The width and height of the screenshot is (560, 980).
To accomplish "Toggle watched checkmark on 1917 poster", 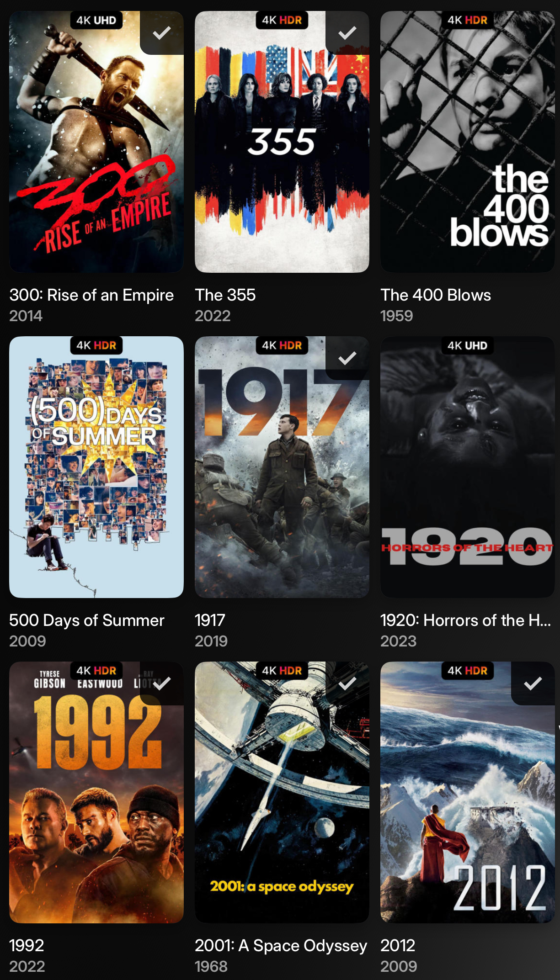I will click(x=347, y=358).
